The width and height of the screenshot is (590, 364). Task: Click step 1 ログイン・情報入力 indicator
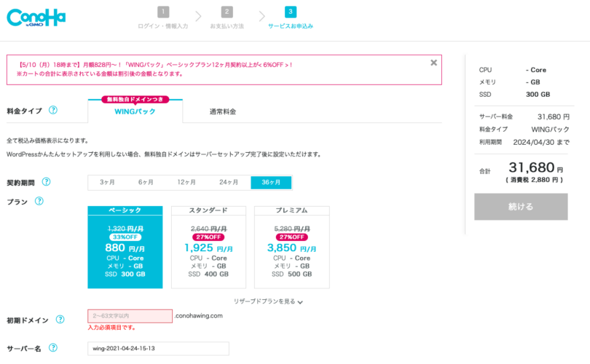(x=163, y=17)
